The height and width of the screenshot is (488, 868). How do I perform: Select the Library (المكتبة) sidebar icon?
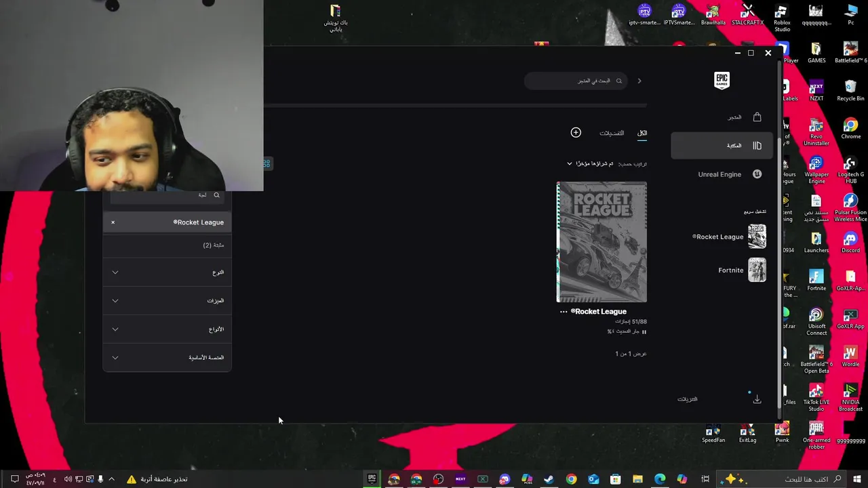757,145
